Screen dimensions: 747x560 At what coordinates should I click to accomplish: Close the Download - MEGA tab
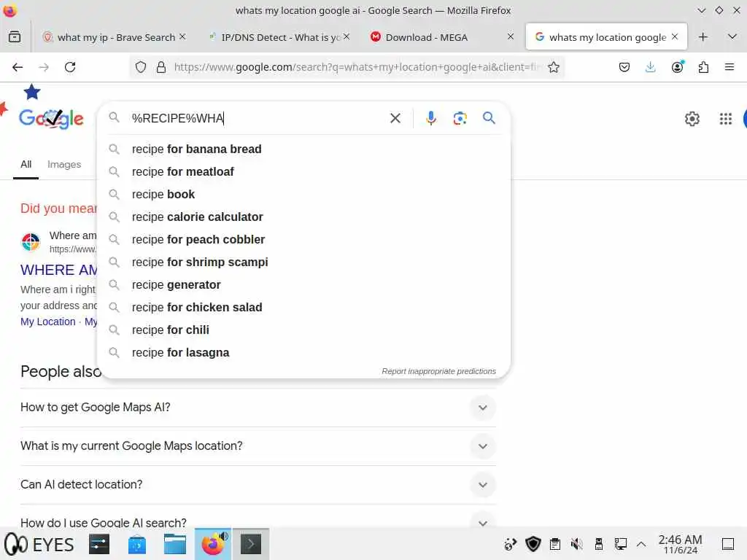pos(510,36)
